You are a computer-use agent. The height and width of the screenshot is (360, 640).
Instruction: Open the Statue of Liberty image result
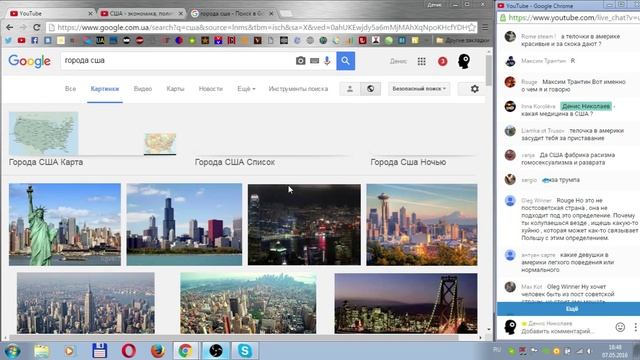(x=65, y=224)
